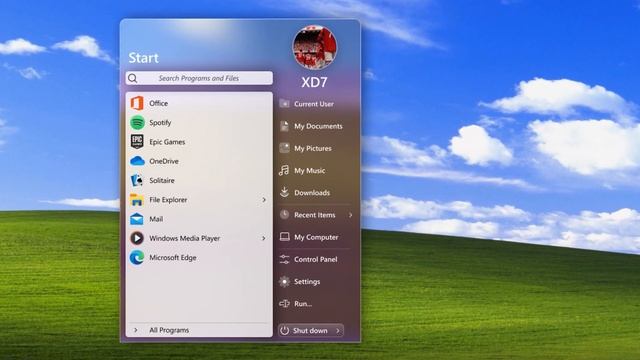640x360 pixels.
Task: Expand the Recent Items submenu chevron
Action: [351, 215]
